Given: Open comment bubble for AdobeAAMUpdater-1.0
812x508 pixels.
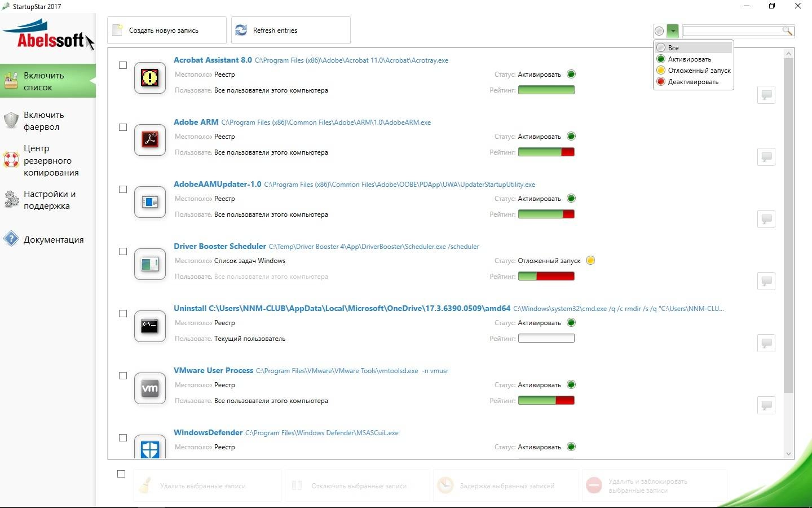Looking at the screenshot, I should (766, 219).
